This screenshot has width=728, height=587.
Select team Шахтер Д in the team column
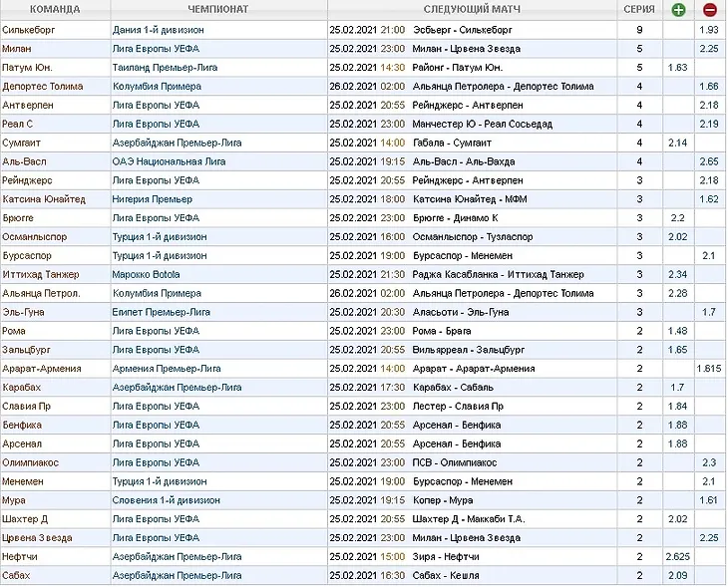click(25, 519)
